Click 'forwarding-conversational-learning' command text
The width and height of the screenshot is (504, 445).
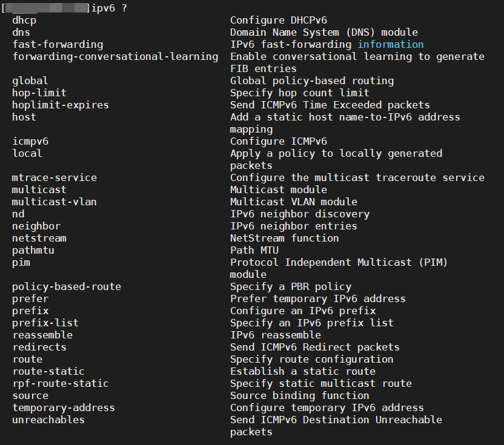pos(115,56)
